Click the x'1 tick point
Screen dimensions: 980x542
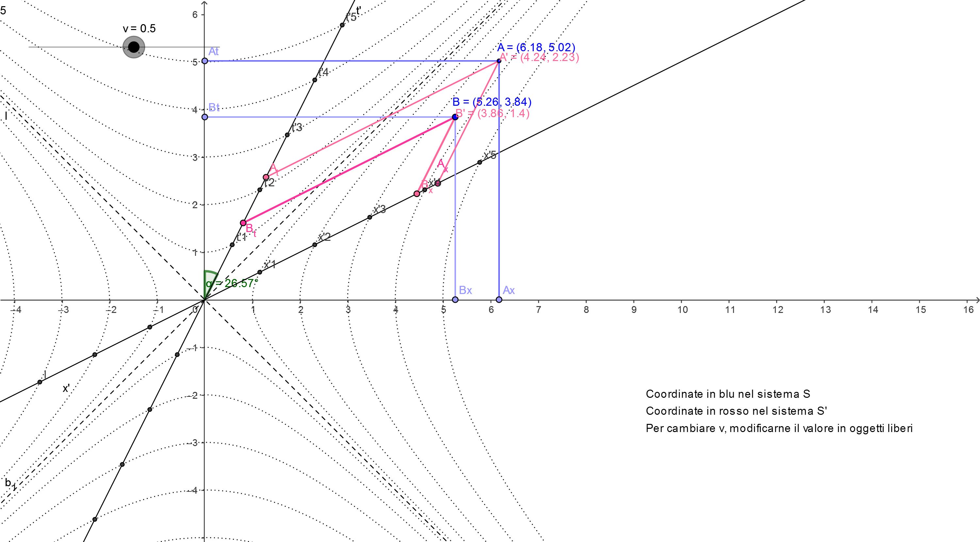coord(260,272)
